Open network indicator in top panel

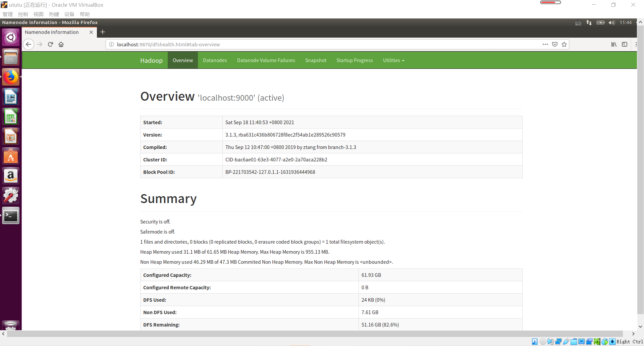click(x=589, y=22)
